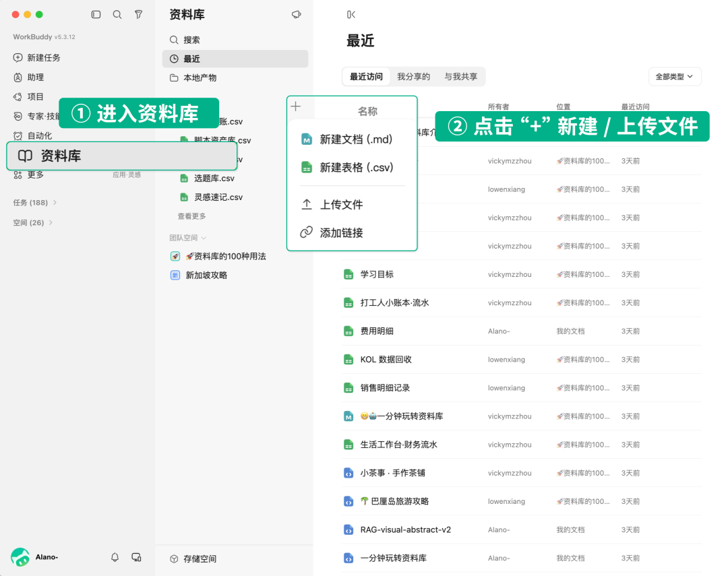The width and height of the screenshot is (728, 576).
Task: Switch to 我分享的 tab
Action: click(x=414, y=77)
